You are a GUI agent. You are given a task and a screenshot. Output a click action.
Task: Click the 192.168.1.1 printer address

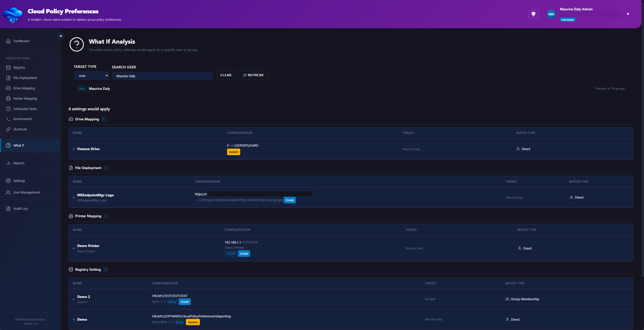(233, 242)
